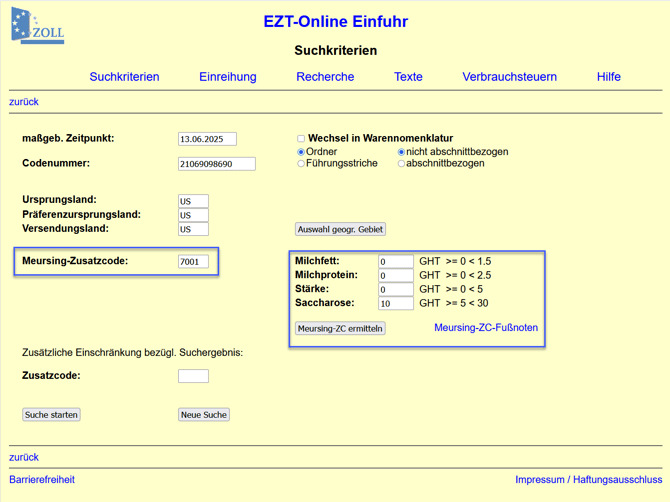Viewport: 670px width, 502px height.
Task: Click the ZOLL logo
Action: point(38,26)
